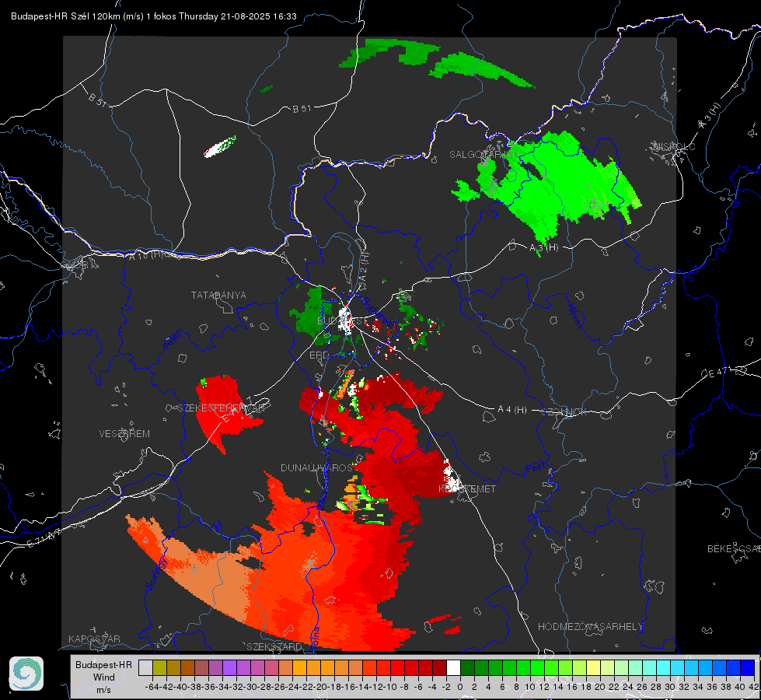The image size is (761, 700).
Task: Click the '42' value at the legend's end
Action: click(x=753, y=687)
